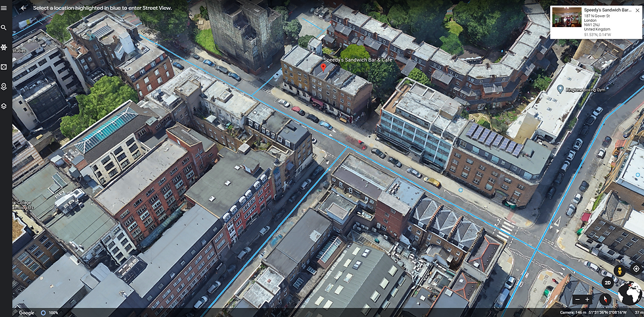The width and height of the screenshot is (644, 317).
Task: Reset north using the compass
Action: [x=605, y=299]
